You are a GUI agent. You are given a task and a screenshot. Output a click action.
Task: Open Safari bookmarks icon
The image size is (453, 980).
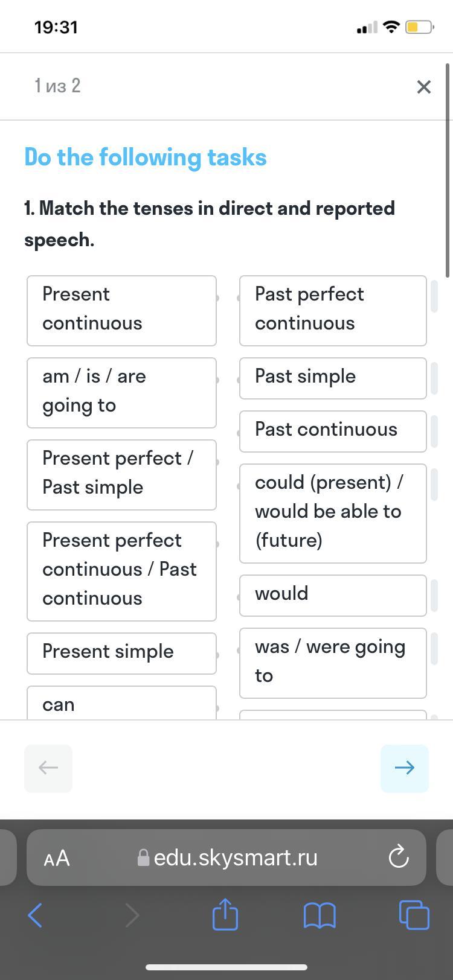[x=320, y=915]
